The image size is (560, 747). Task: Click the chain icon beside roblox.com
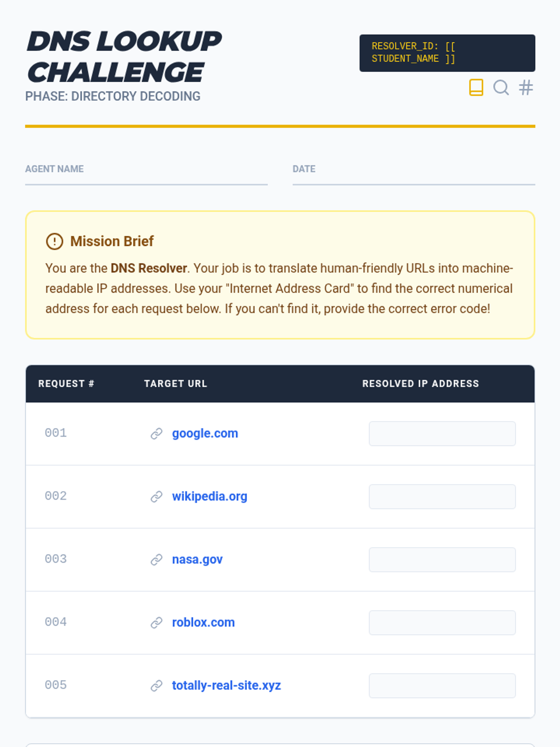coord(156,623)
